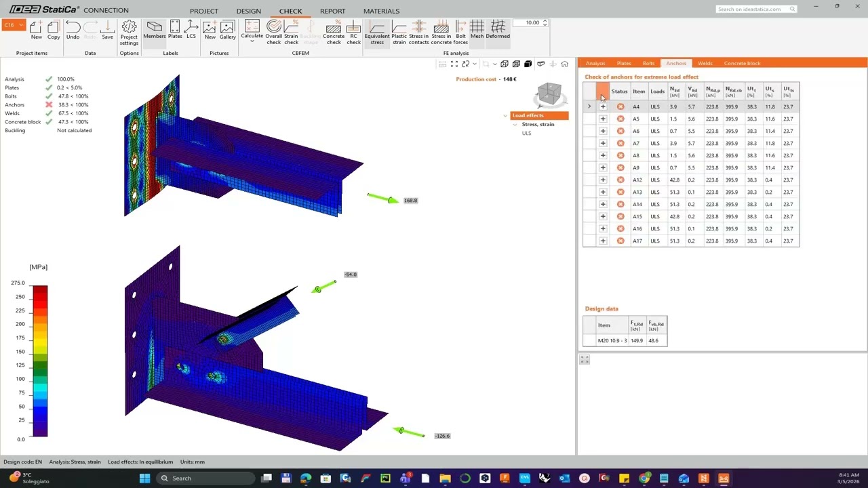Open the view rotation dropdown arrow
The width and height of the screenshot is (868, 488).
pos(475,64)
